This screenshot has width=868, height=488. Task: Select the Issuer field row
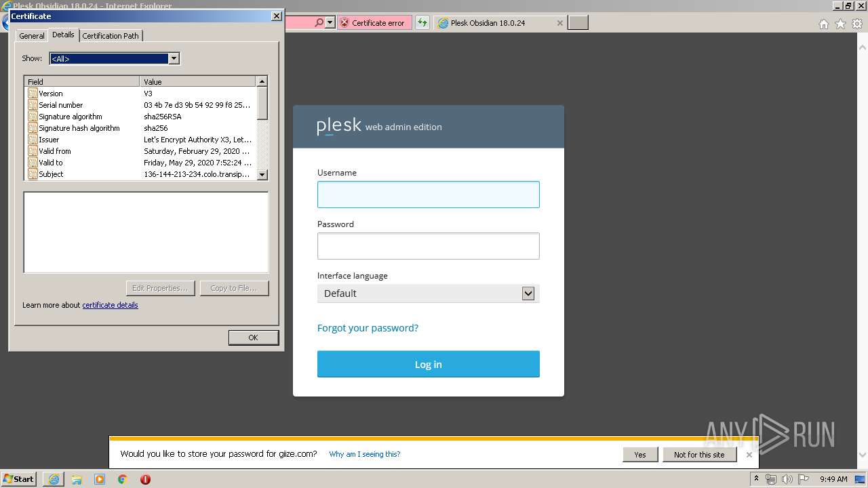click(140, 140)
